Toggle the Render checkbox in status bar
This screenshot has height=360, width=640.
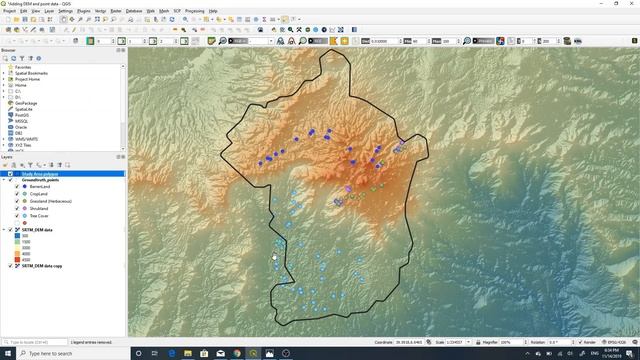[580, 342]
